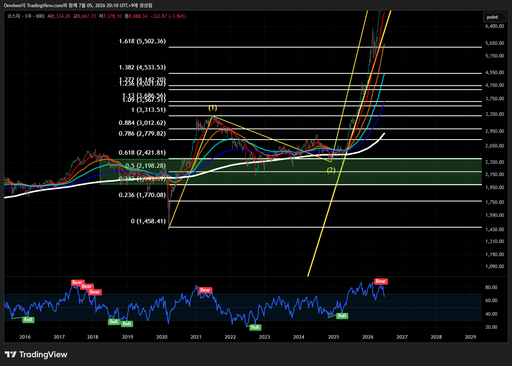Click the 2020 label on time axis
Image resolution: width=512 pixels, height=366 pixels.
(x=162, y=337)
